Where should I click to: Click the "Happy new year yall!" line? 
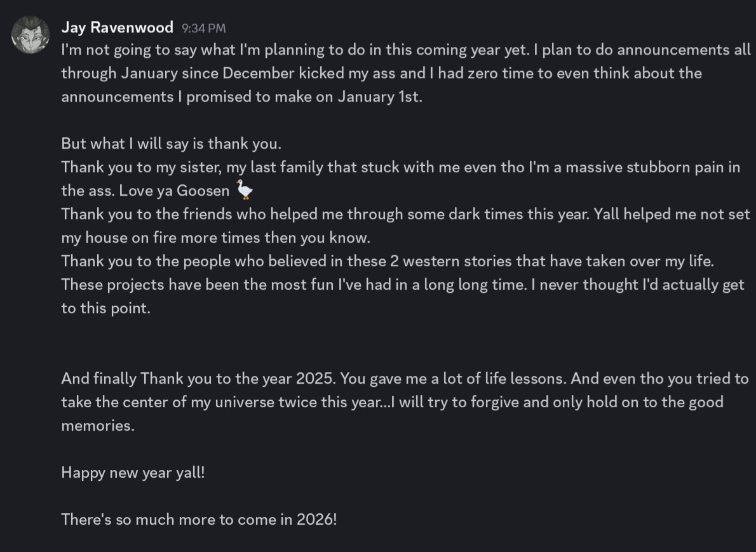[133, 473]
